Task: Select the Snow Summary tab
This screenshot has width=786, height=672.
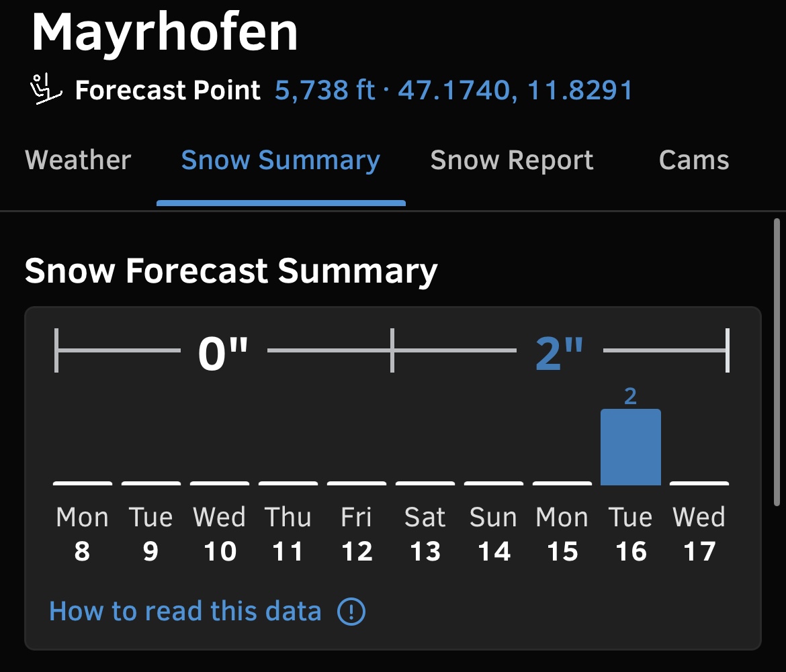Action: coord(281,161)
